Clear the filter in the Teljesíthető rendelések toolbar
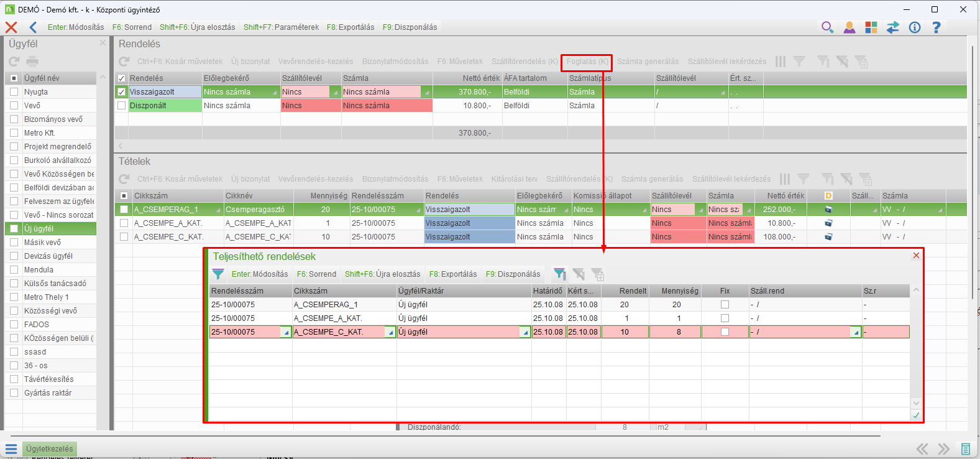Viewport: 980px width, 459px height. pos(579,274)
